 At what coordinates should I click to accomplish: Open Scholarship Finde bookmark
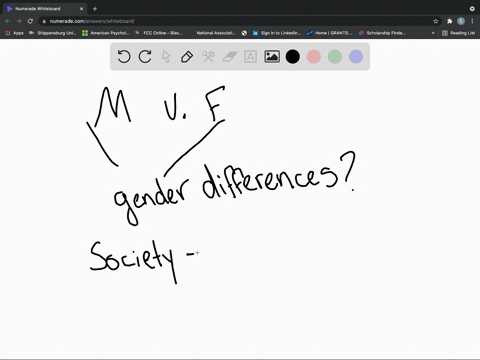[382, 33]
